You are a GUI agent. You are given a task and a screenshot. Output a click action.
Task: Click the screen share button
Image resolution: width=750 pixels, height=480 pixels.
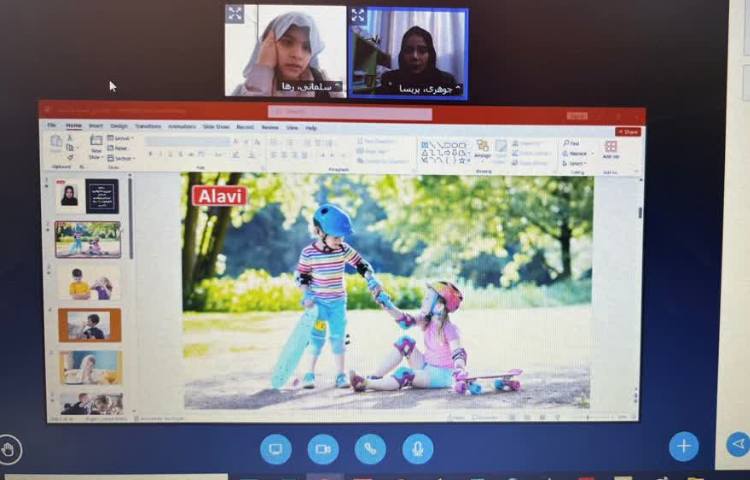tap(275, 449)
